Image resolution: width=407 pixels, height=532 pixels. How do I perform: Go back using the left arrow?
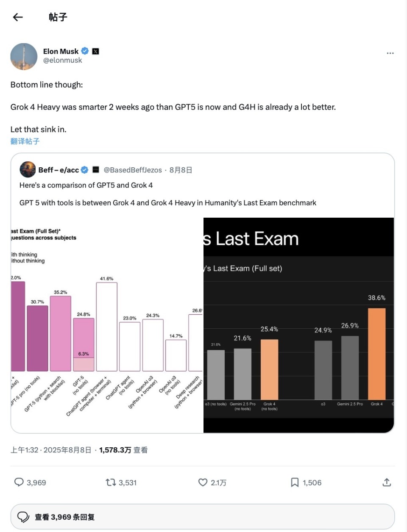tap(17, 17)
